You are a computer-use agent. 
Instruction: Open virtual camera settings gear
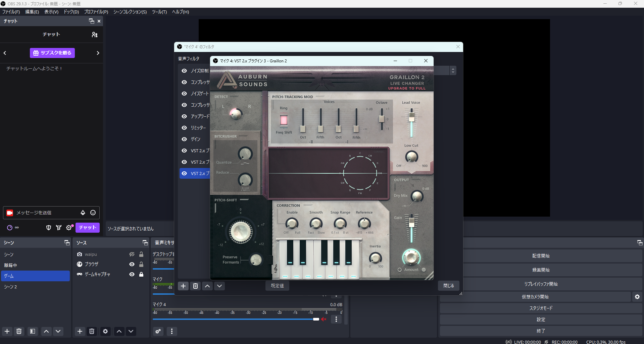[x=637, y=297]
